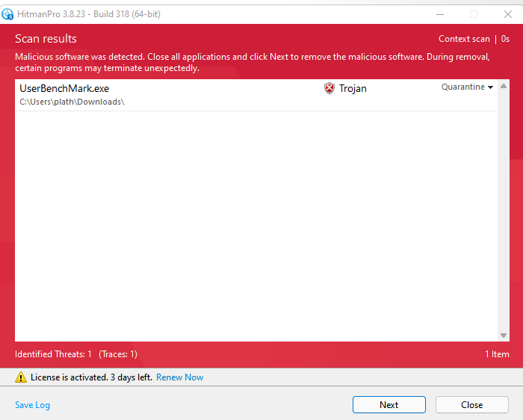The width and height of the screenshot is (523, 420).
Task: Click the Identified Threats: 1 status text
Action: point(53,354)
